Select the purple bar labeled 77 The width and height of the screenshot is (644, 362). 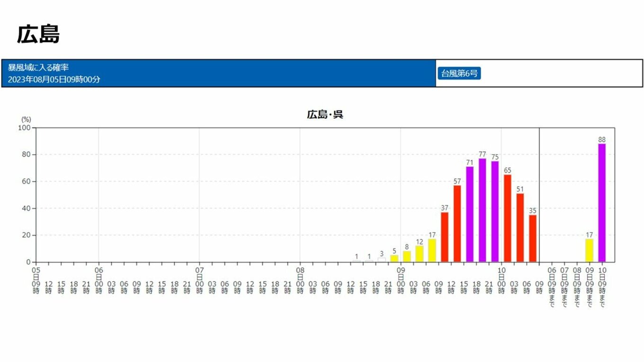tap(482, 210)
